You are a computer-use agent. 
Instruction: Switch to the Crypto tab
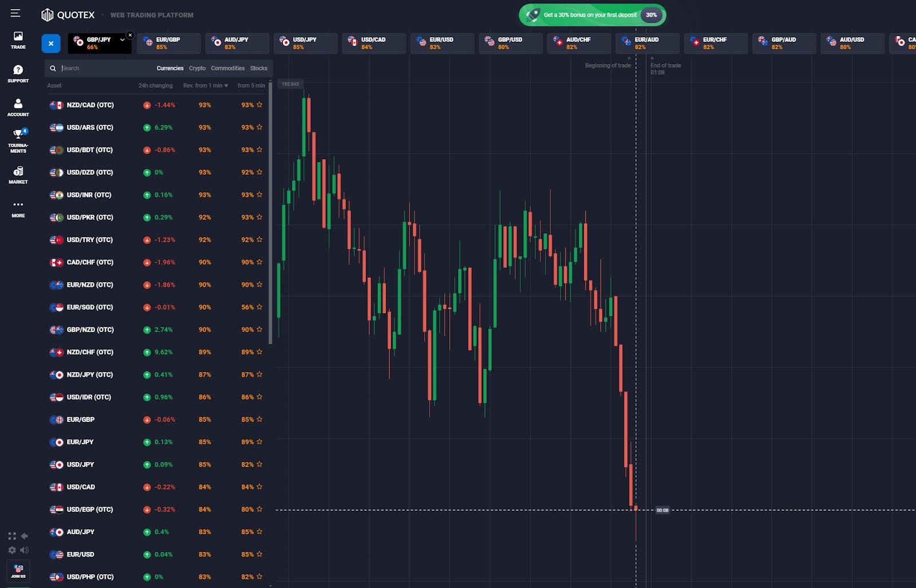pyautogui.click(x=198, y=68)
